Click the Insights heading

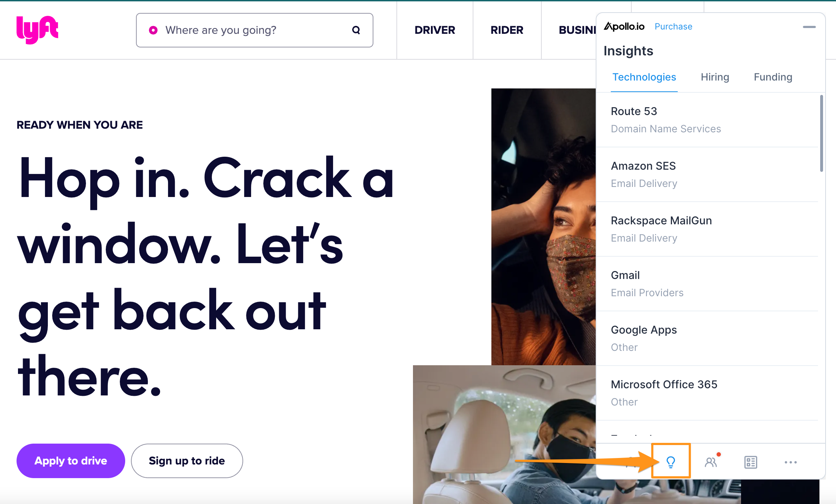(x=628, y=51)
